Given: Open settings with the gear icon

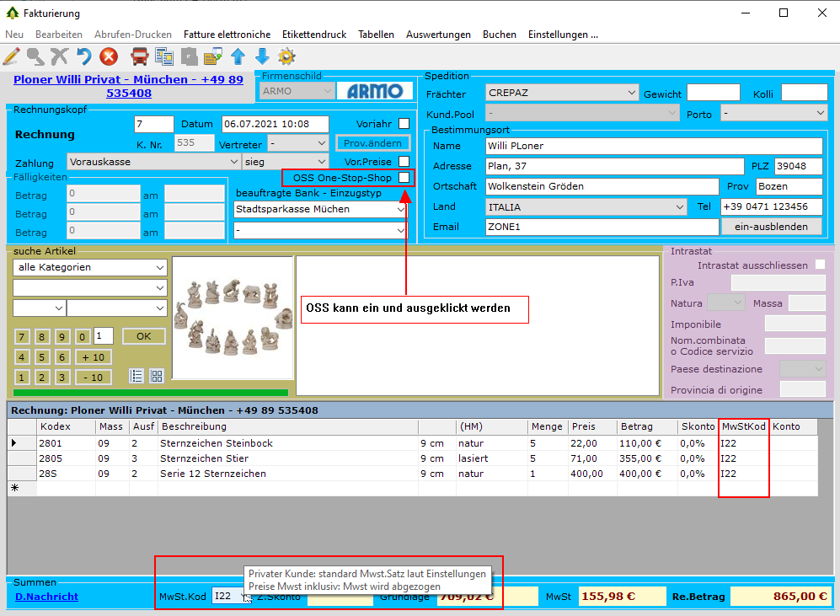Looking at the screenshot, I should [x=286, y=56].
